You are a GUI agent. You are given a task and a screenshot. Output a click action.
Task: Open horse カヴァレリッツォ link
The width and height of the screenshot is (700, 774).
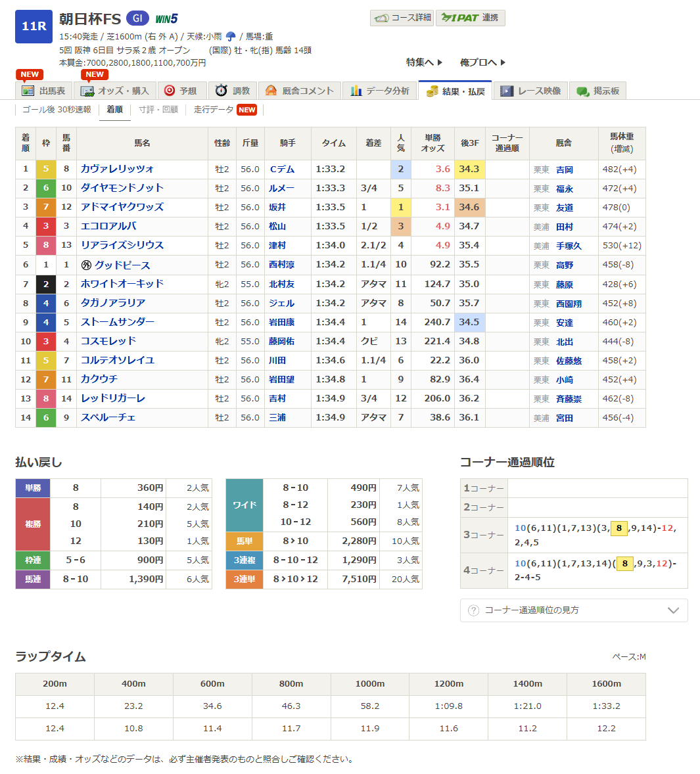[x=117, y=169]
